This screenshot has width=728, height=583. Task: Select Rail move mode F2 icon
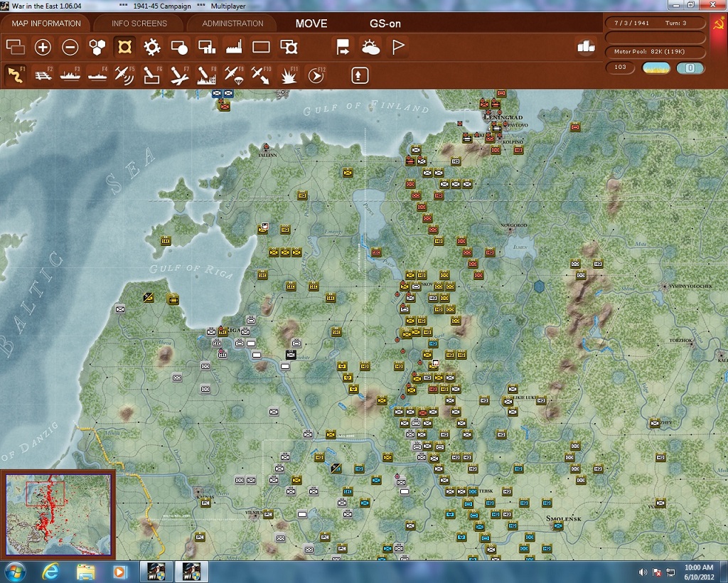point(43,75)
